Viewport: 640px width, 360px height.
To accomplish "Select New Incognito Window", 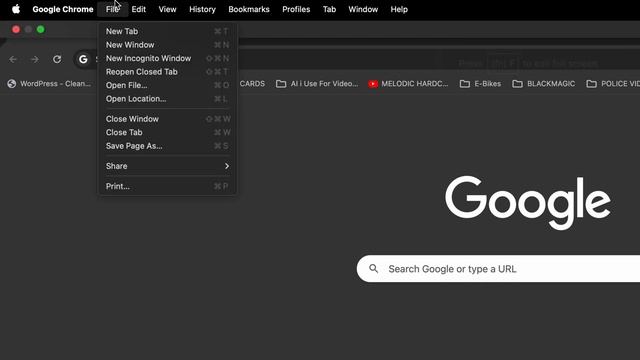I will pos(167,58).
